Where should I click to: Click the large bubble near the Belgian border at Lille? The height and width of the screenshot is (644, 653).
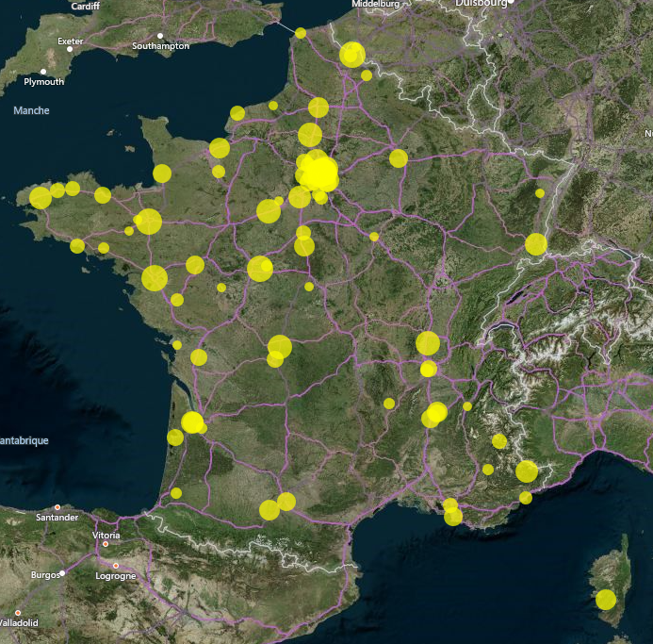coord(352,55)
